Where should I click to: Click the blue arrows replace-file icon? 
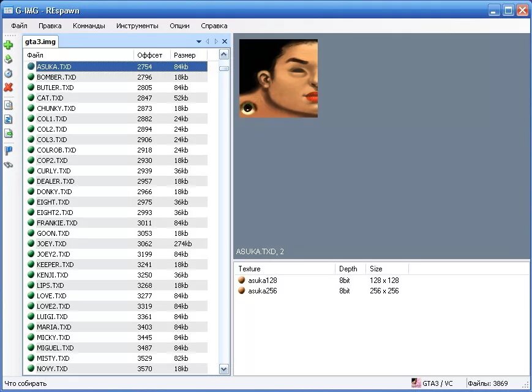click(x=8, y=119)
